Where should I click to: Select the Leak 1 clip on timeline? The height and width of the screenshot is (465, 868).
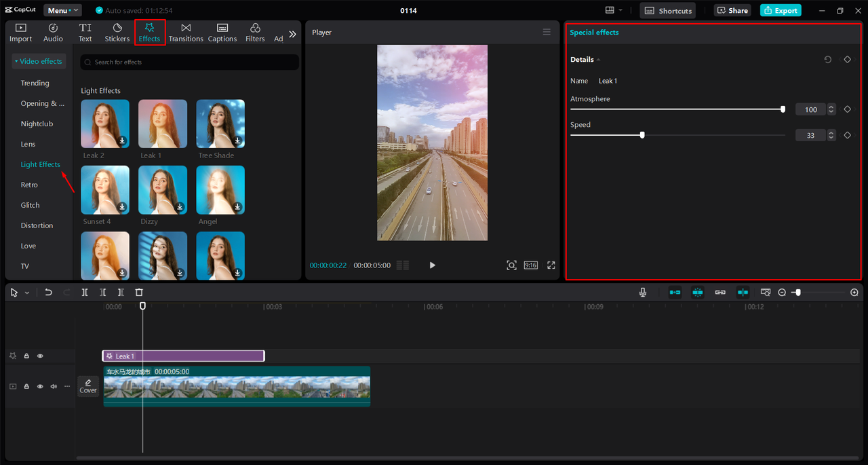[183, 356]
